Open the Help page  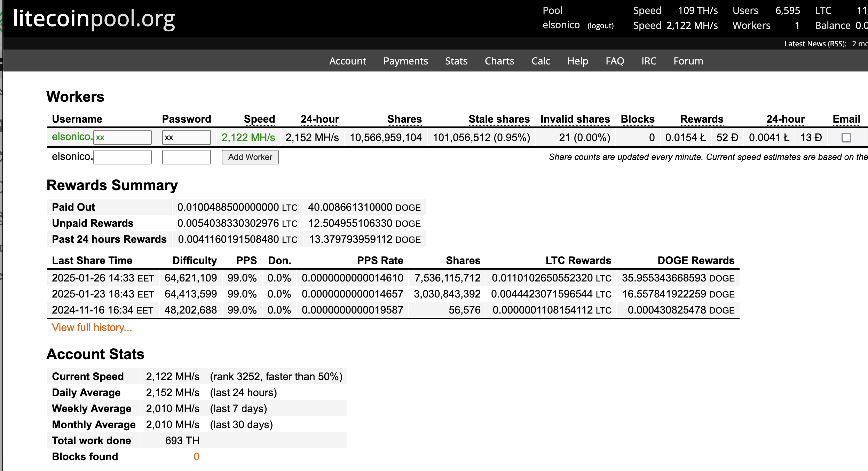click(x=577, y=61)
